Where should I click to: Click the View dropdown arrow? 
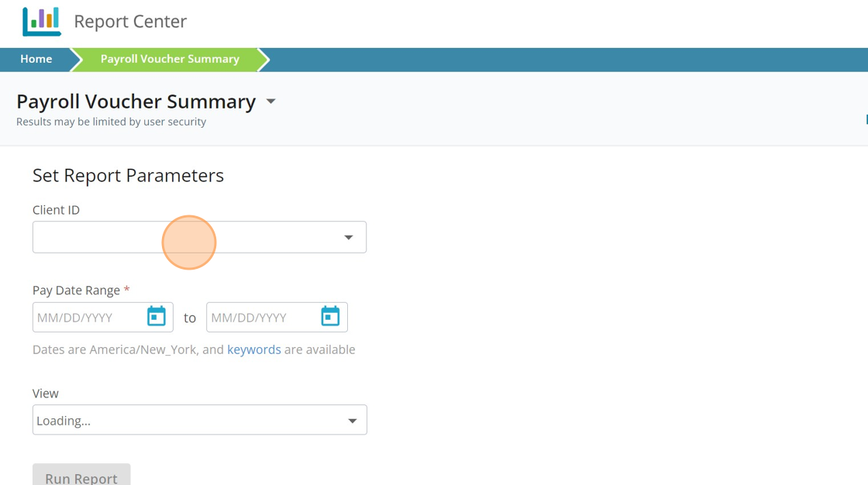352,421
